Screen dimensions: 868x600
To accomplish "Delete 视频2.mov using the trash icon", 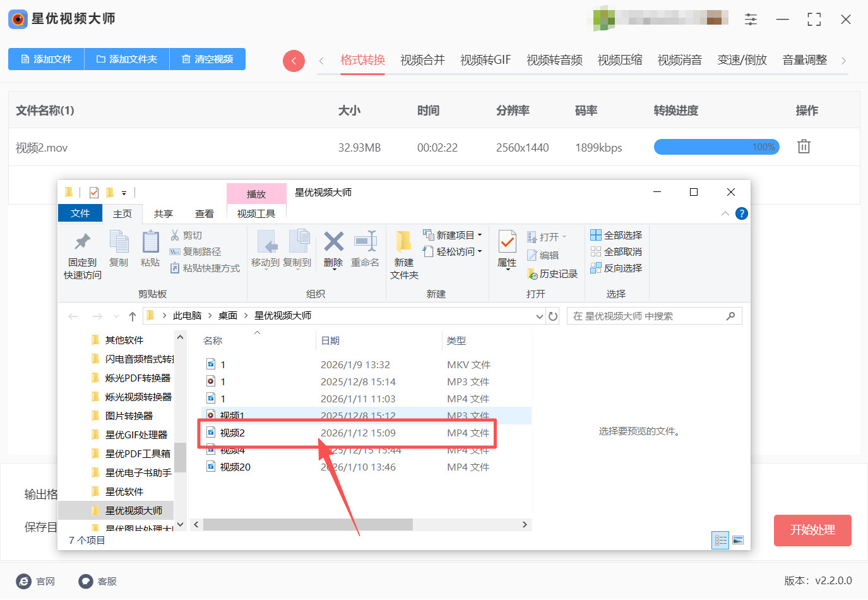I will (803, 146).
